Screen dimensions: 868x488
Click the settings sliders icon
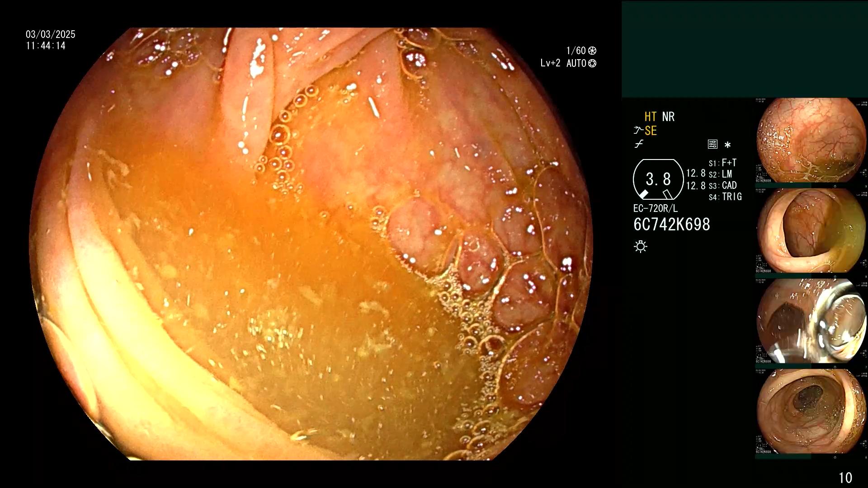coord(712,144)
